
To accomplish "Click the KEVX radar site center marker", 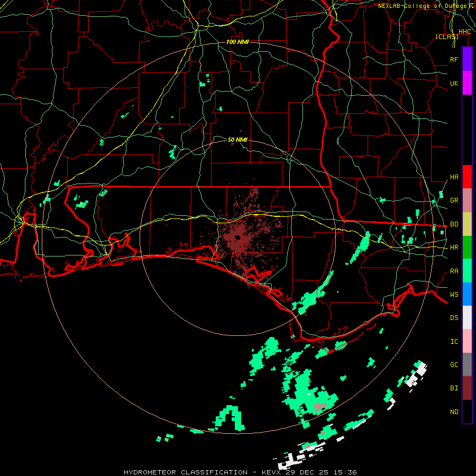I will (237, 237).
